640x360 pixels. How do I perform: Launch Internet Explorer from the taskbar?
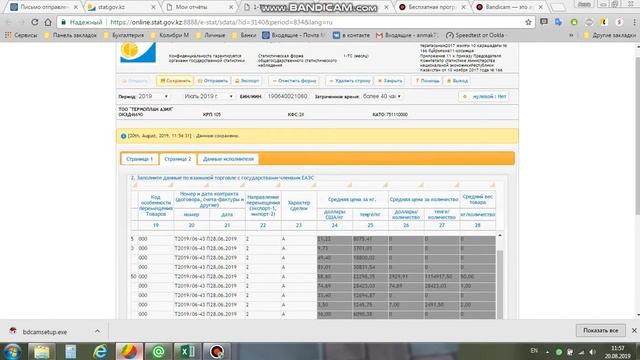(100, 351)
